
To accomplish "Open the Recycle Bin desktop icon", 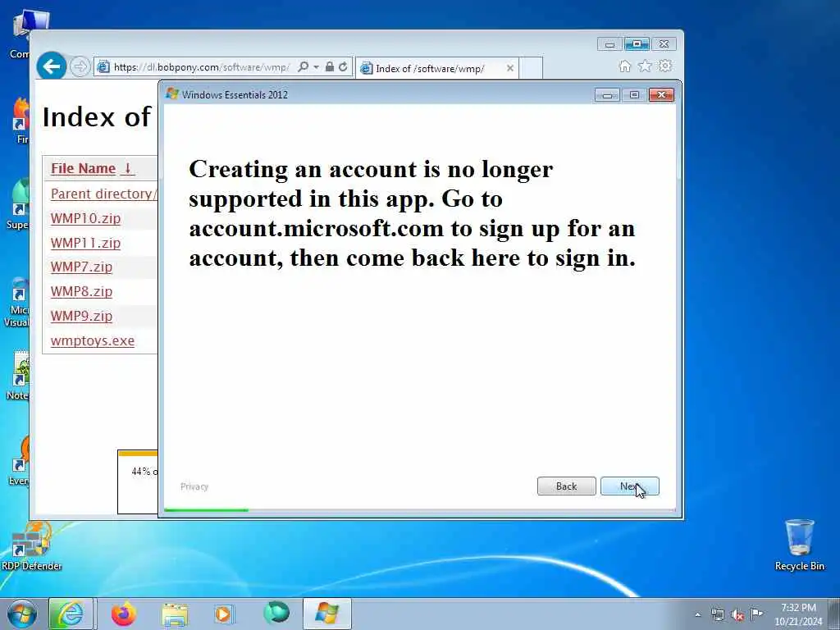I will click(x=799, y=546).
